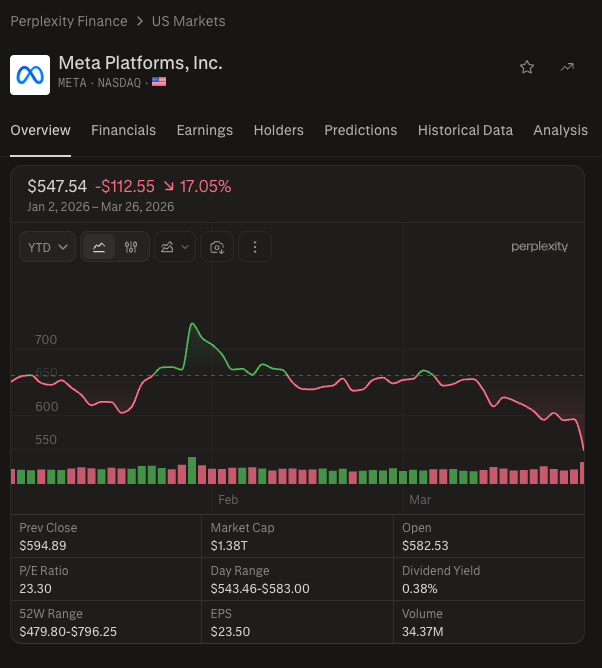The width and height of the screenshot is (602, 668).
Task: Open the Predictions tab
Action: [361, 130]
